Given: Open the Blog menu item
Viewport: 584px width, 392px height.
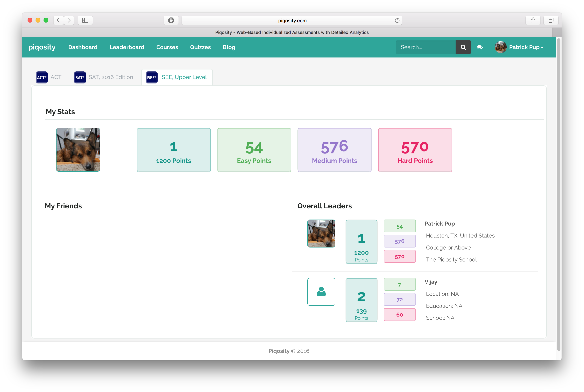Looking at the screenshot, I should coord(229,47).
